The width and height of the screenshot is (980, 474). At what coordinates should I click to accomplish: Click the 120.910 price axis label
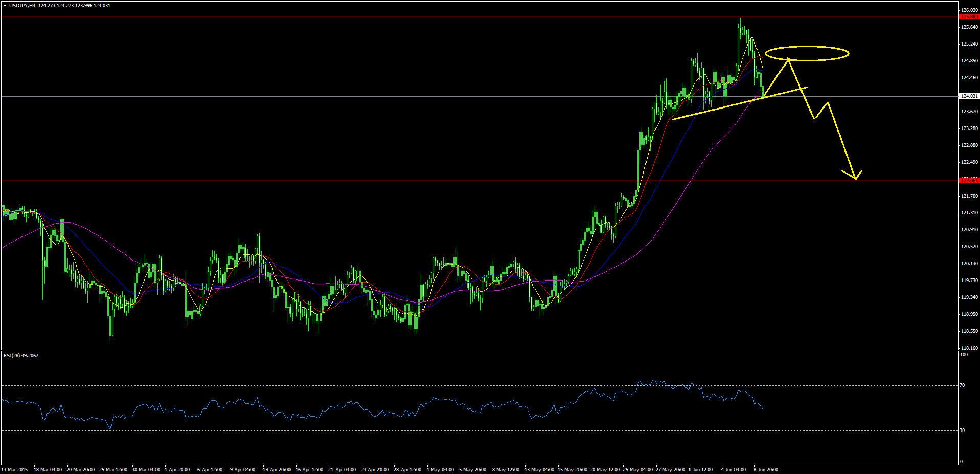pyautogui.click(x=970, y=230)
